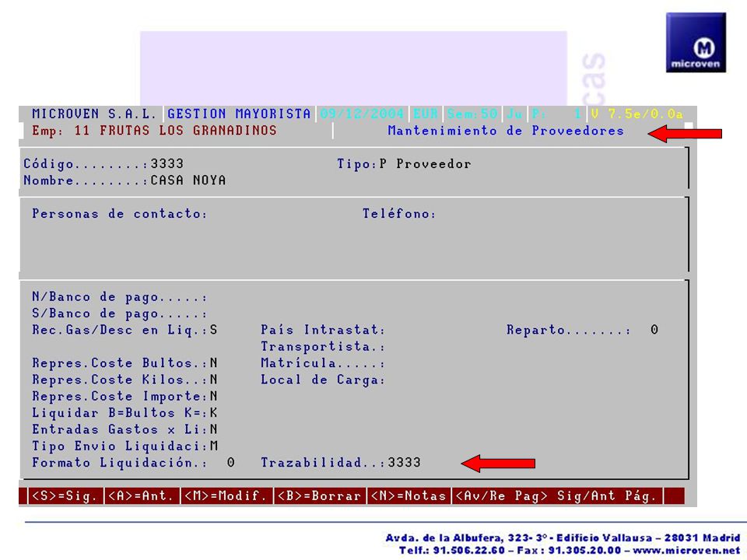The image size is (747, 560).
Task: Click the Repres.Coste Bultos value N
Action: click(214, 363)
